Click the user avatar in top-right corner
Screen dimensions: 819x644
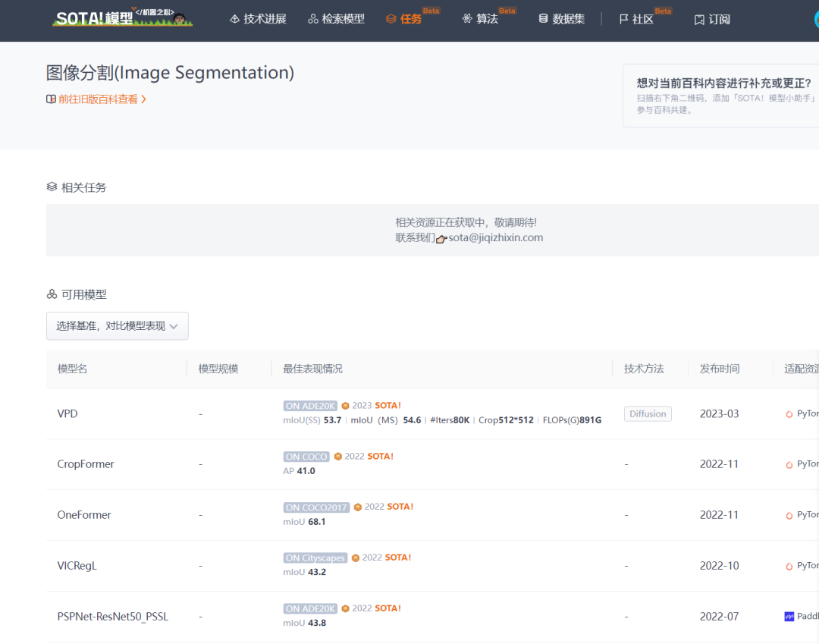(815, 19)
